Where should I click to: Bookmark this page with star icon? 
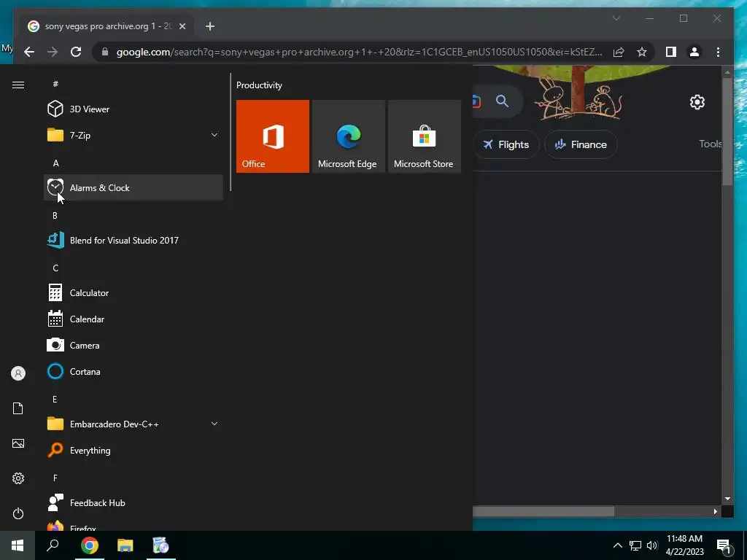coord(642,52)
